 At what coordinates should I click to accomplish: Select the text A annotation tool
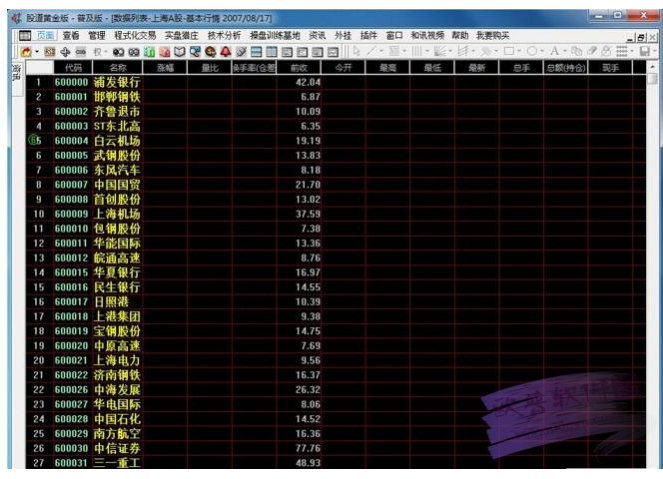coord(554,51)
